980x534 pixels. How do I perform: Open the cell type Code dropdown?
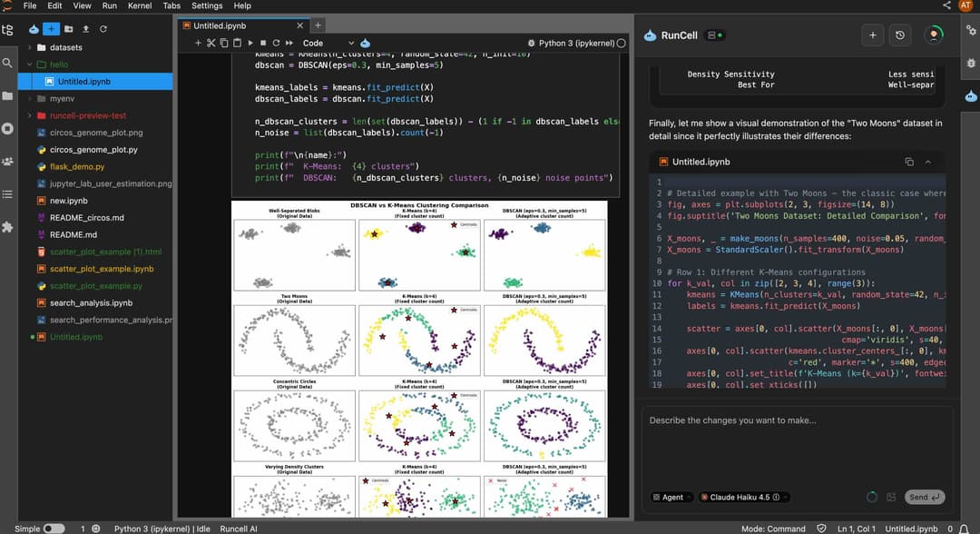[x=328, y=44]
